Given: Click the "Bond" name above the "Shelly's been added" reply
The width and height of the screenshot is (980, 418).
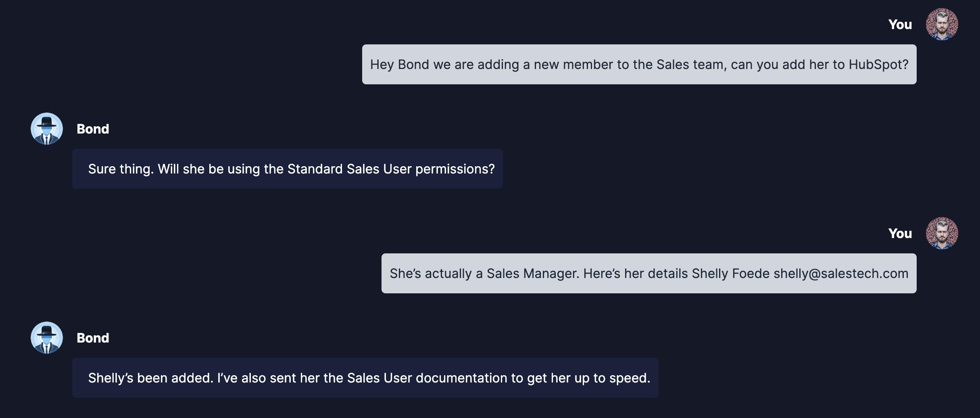Looking at the screenshot, I should pyautogui.click(x=93, y=338).
